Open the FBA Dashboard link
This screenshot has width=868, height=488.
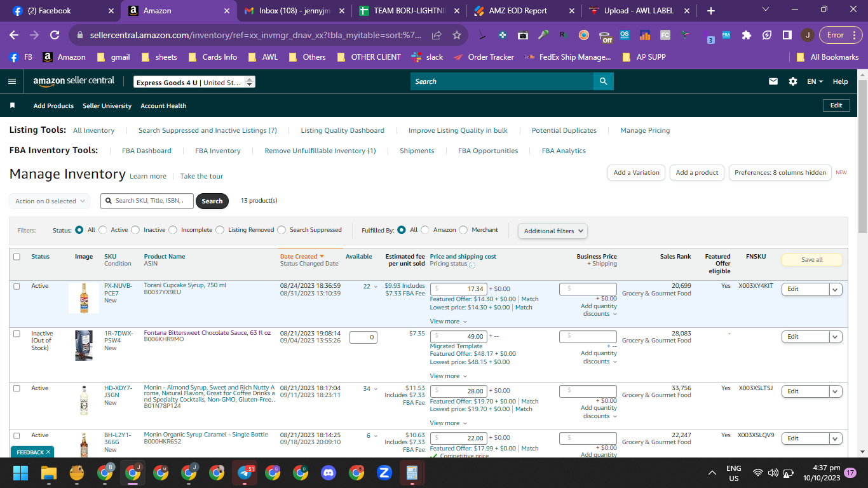(x=147, y=151)
